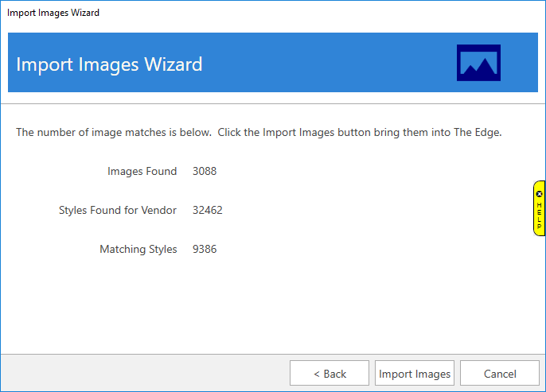The image size is (546, 392).
Task: Dismiss the yellow help tab via its X
Action: point(539,193)
